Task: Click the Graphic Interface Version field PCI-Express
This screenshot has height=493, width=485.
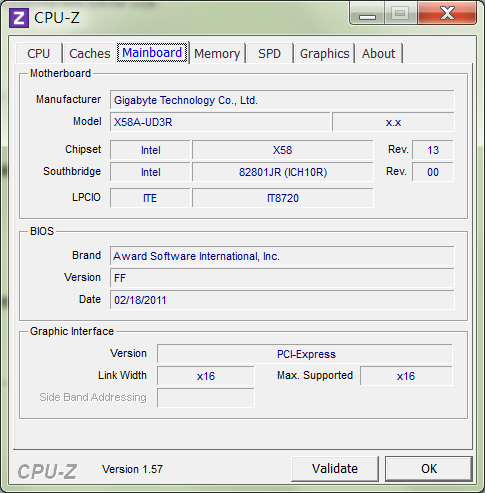Action: pyautogui.click(x=305, y=354)
